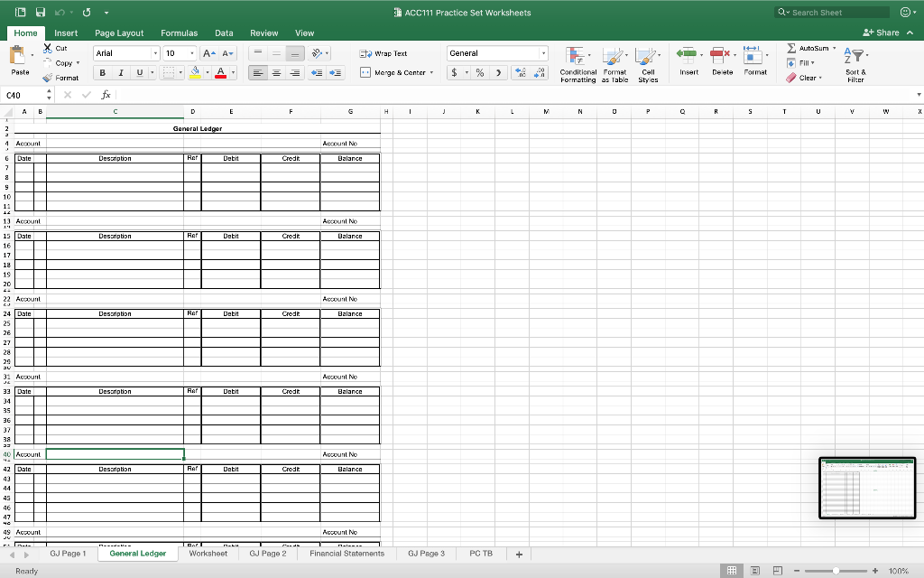Expand the Fill dropdown
The height and width of the screenshot is (578, 924).
point(813,62)
